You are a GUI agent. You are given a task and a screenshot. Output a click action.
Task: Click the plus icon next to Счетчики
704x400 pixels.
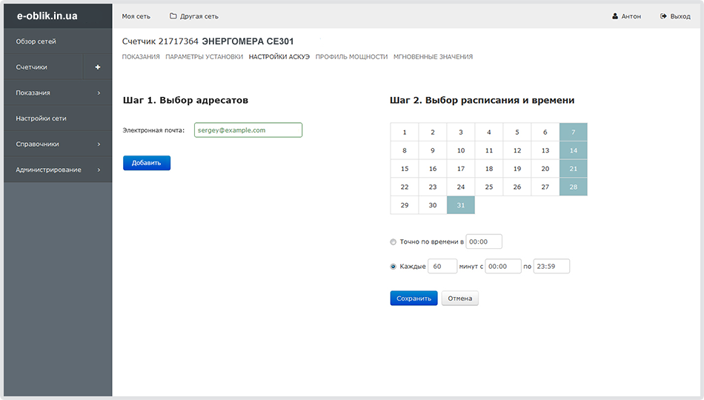click(x=98, y=67)
